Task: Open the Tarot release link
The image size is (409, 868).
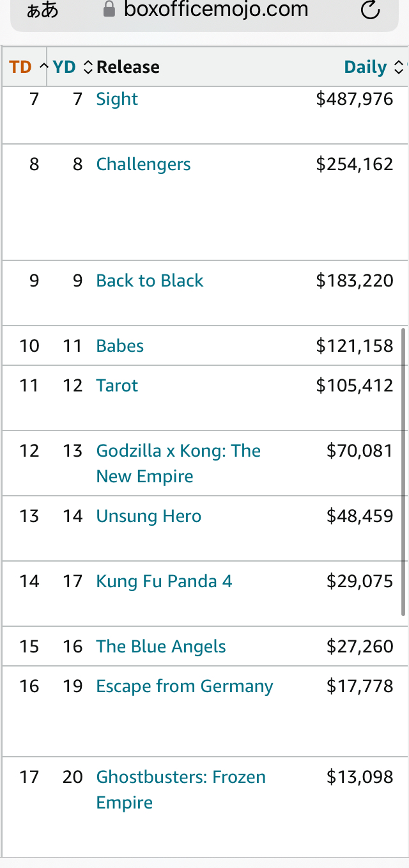Action: (117, 386)
